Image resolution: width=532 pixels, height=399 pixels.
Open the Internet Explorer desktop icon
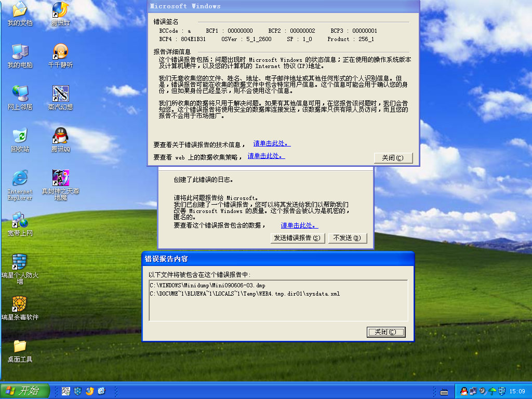coord(20,185)
